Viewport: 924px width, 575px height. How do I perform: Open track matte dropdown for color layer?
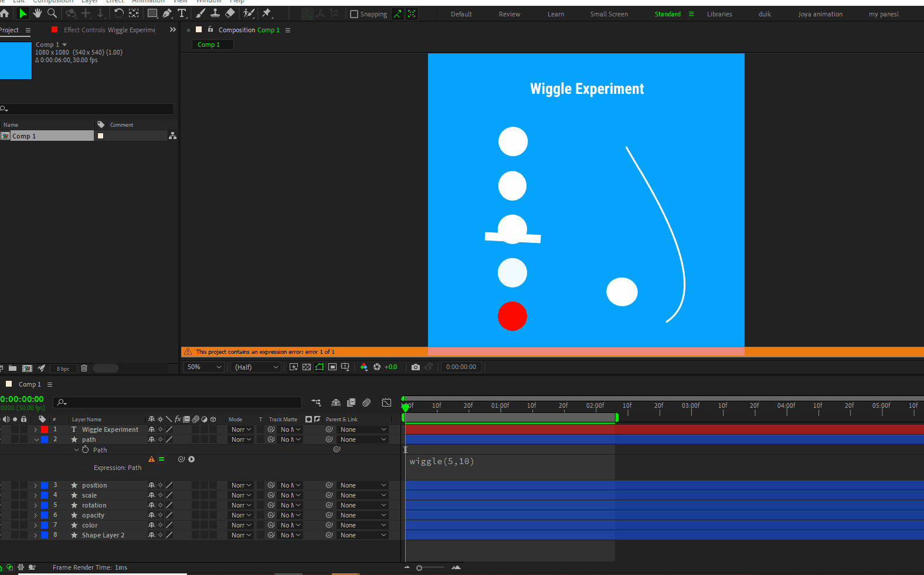[290, 525]
